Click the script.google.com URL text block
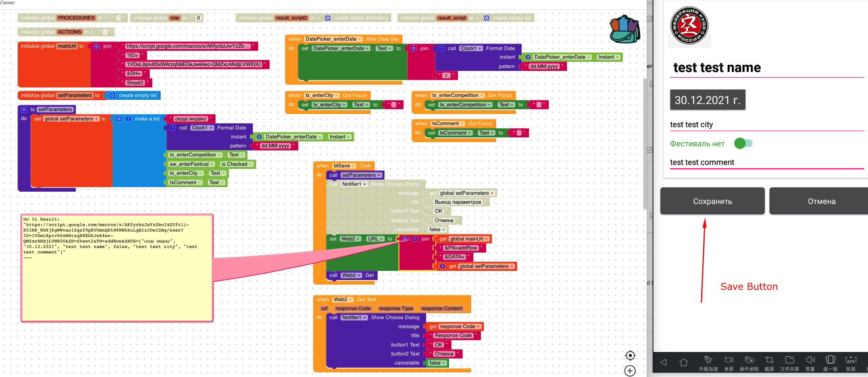This screenshot has width=868, height=377. pyautogui.click(x=188, y=46)
